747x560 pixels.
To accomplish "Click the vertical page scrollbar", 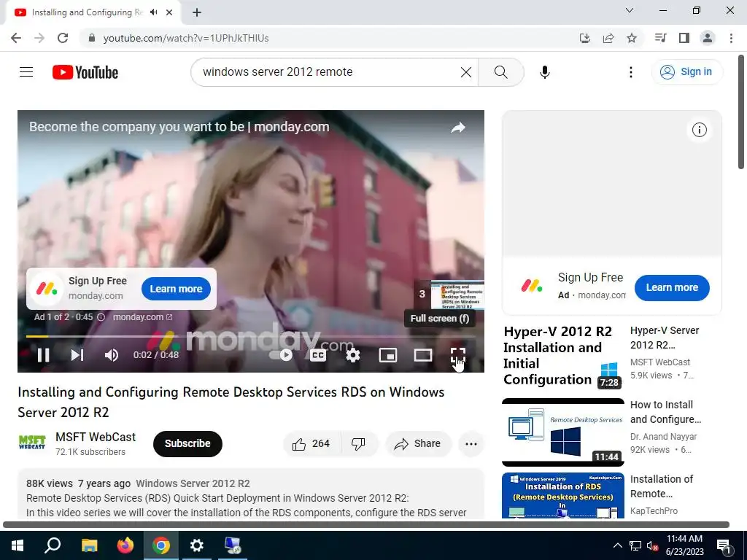I will tap(742, 112).
